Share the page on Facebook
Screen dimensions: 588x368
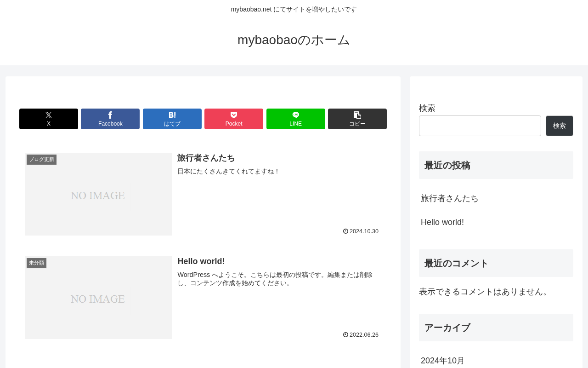click(110, 119)
